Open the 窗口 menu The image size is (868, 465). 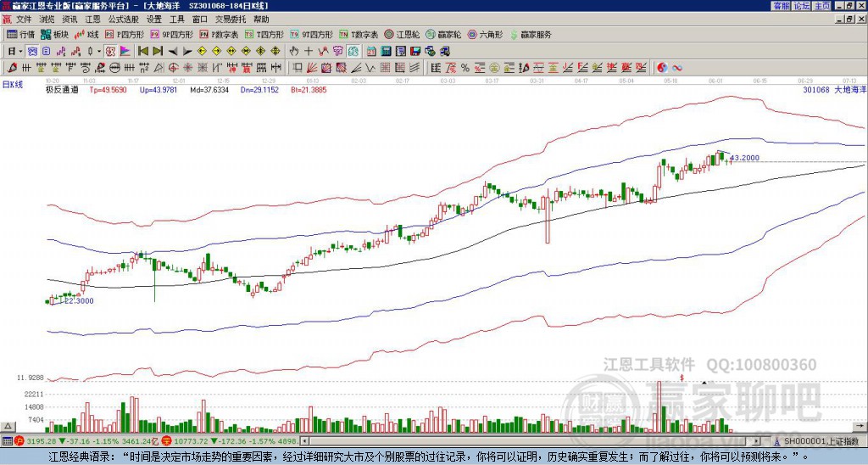click(x=200, y=20)
